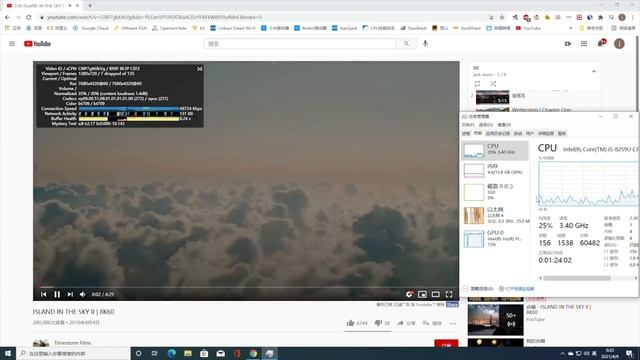The height and width of the screenshot is (360, 640).
Task: Switch to Task Manager Users tab
Action: pyautogui.click(x=530, y=133)
